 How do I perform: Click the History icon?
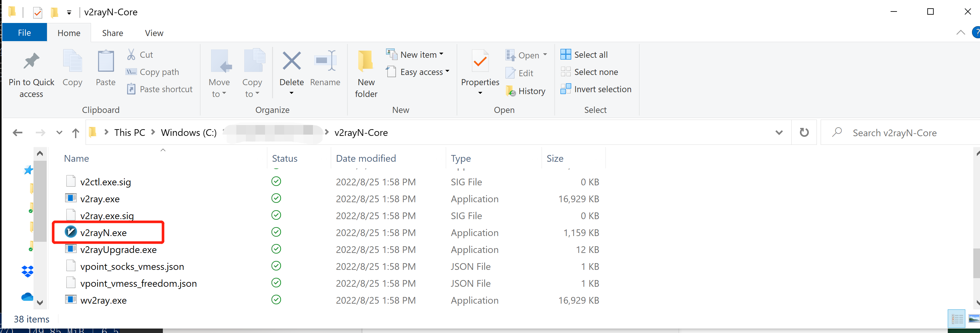pyautogui.click(x=511, y=91)
